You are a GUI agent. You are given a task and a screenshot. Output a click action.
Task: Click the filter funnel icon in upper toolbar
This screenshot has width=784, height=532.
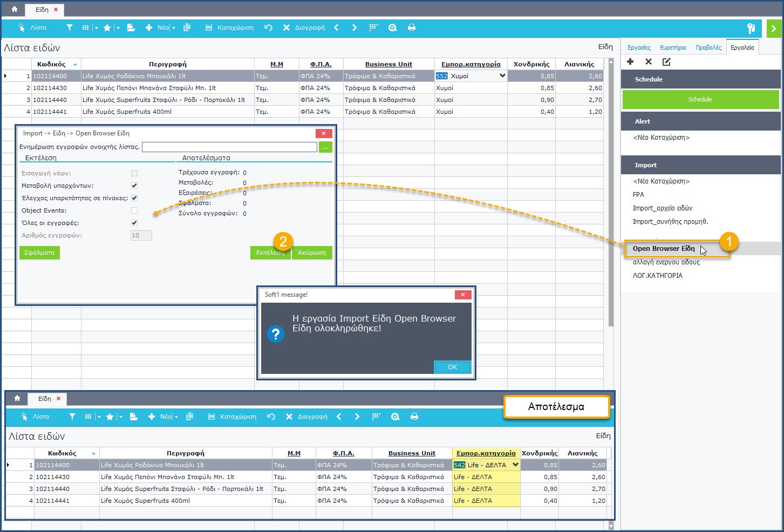tap(70, 28)
